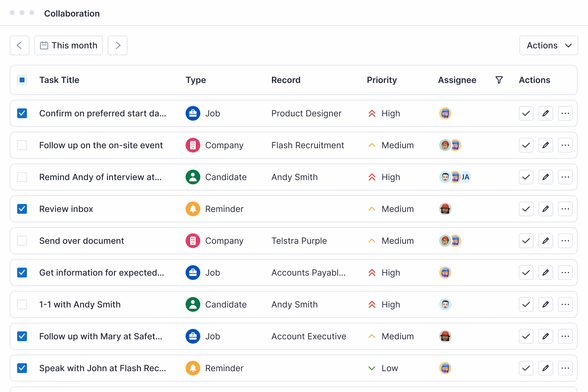Click the JA initials assignee avatar

(x=466, y=177)
